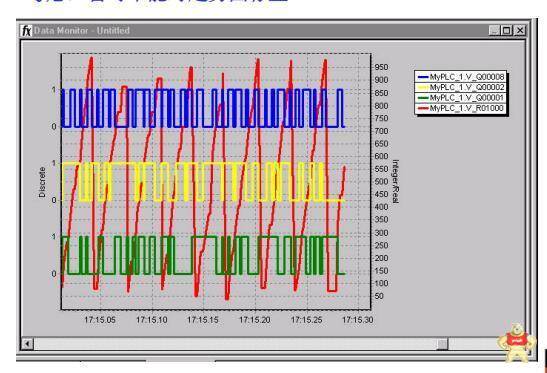This screenshot has width=547, height=373.
Task: Click the 17:15:30 time axis marker
Action: pos(358,320)
